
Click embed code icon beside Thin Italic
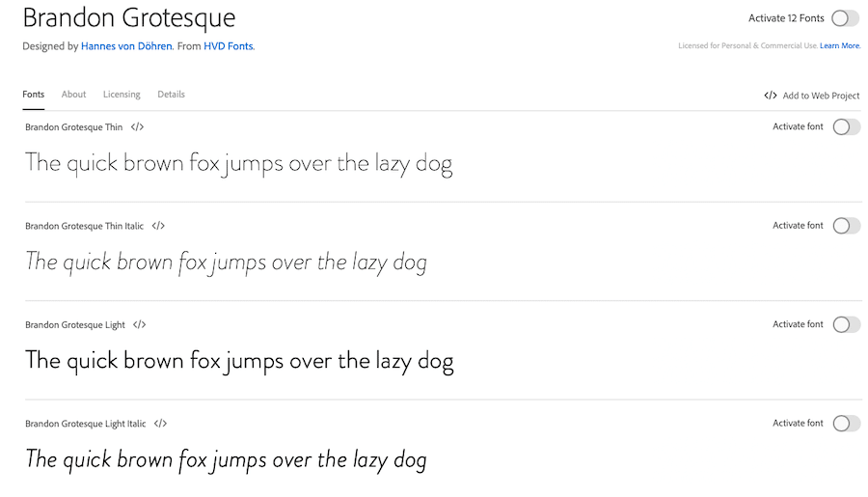click(158, 226)
